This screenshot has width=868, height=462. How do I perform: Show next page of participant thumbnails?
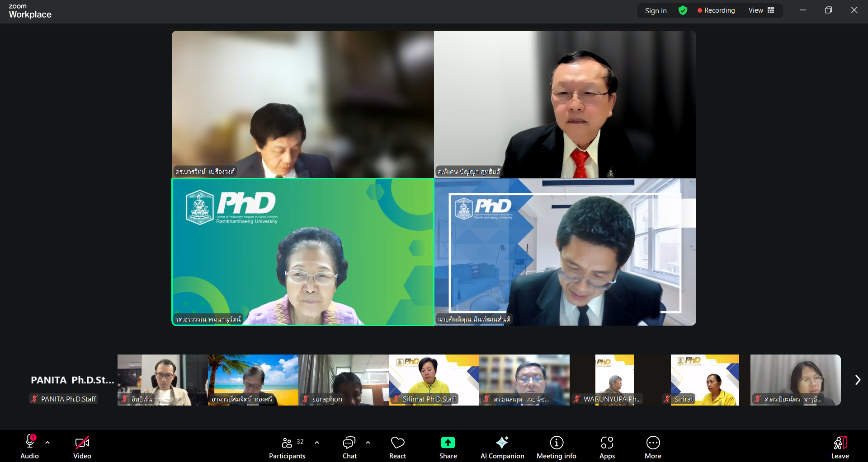(857, 380)
